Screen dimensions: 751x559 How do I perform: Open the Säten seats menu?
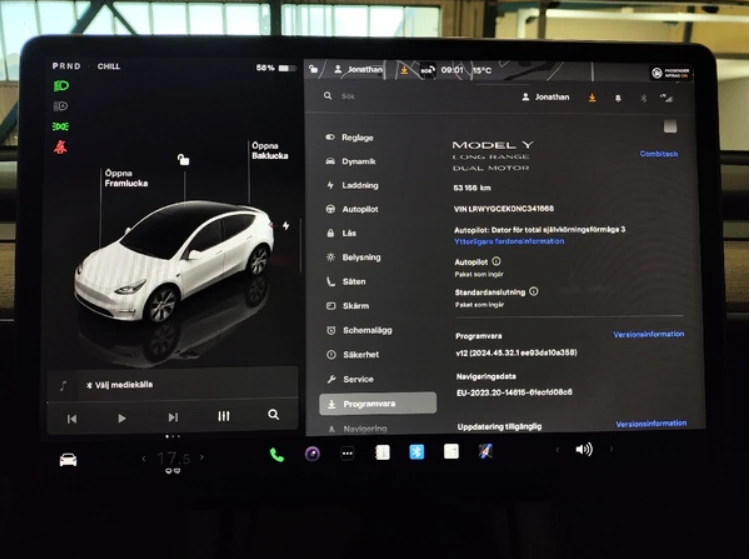346,282
